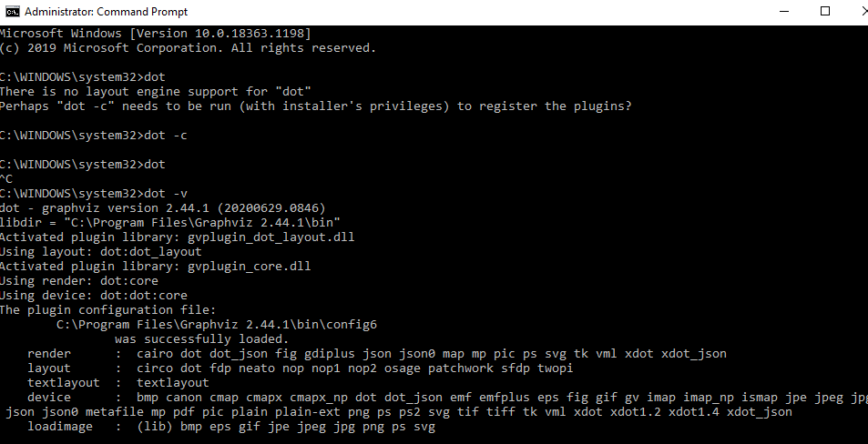Click the 'Using render: dot:core' line
The image size is (868, 444).
coord(79,281)
